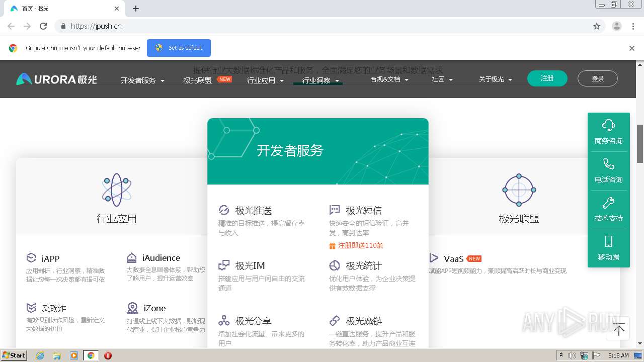Image resolution: width=644 pixels, height=362 pixels.
Task: Click the iAudience icon
Action: coord(132,257)
